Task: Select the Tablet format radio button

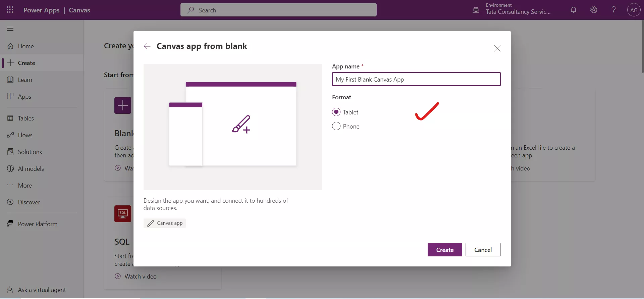Action: (336, 112)
